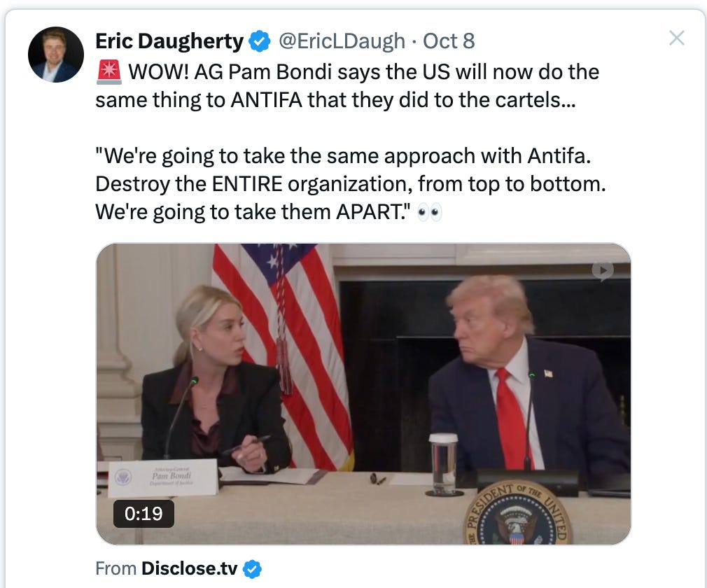This screenshot has width=707, height=588.
Task: Open the Eric Daugherty display name link
Action: [169, 41]
